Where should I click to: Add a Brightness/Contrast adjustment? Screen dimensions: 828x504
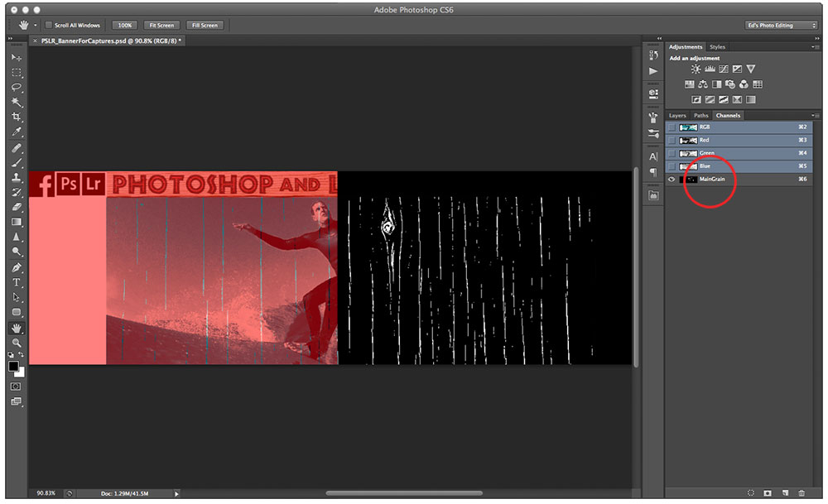[x=696, y=70]
